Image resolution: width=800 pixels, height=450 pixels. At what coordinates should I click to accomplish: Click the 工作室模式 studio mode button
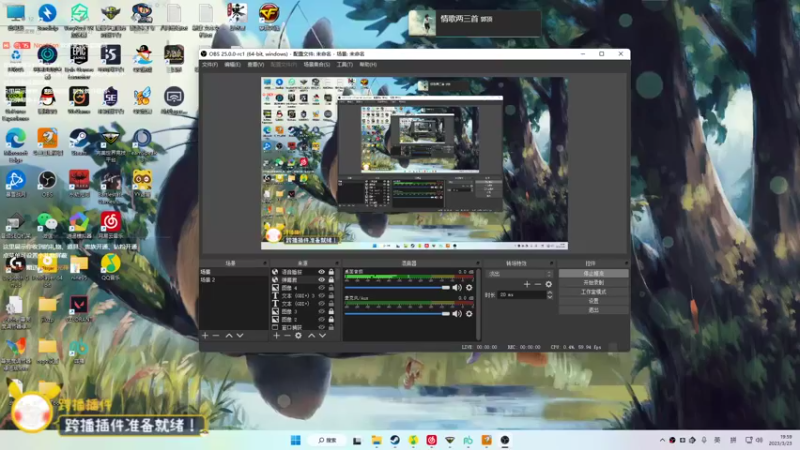593,292
